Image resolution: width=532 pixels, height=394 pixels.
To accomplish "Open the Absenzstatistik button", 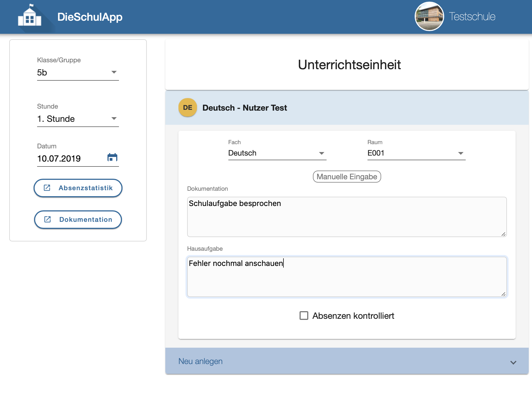I will 78,188.
